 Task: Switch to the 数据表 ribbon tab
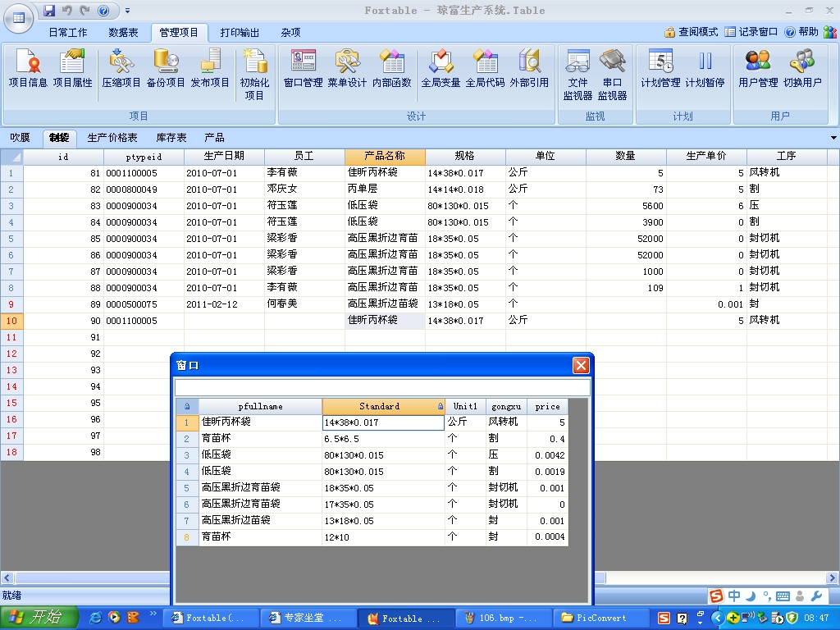click(123, 33)
